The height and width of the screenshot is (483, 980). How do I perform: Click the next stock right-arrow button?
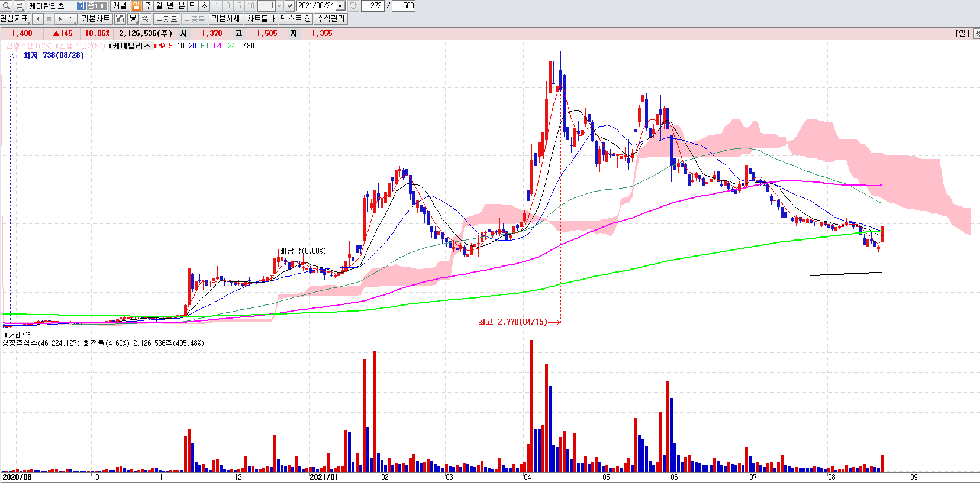[60, 19]
